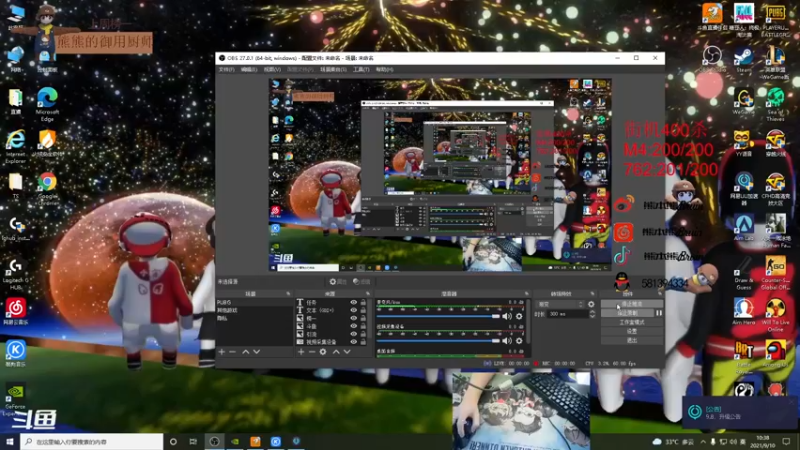This screenshot has height=450, width=800.
Task: Remove selected scene with minus icon
Action: point(233,352)
